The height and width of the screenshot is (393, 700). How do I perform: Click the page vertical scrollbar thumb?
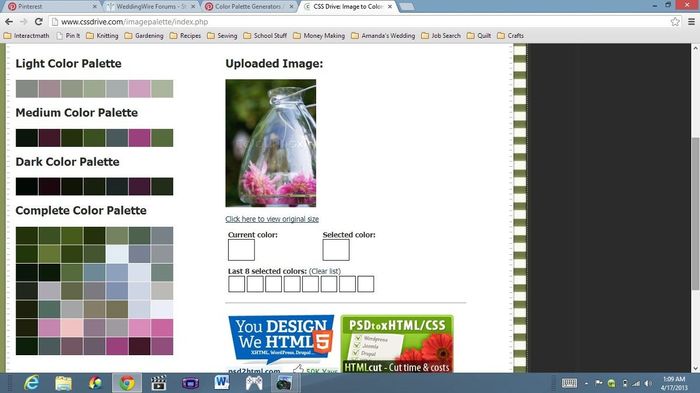click(x=696, y=213)
